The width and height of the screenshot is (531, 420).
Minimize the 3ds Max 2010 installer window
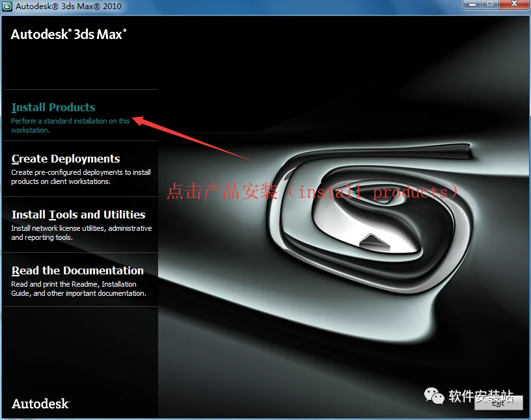tap(472, 5)
